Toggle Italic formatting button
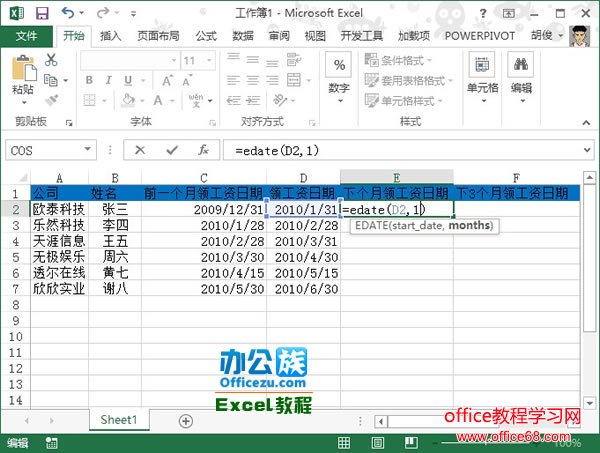Screen dimensions: 600x453 point(109,80)
